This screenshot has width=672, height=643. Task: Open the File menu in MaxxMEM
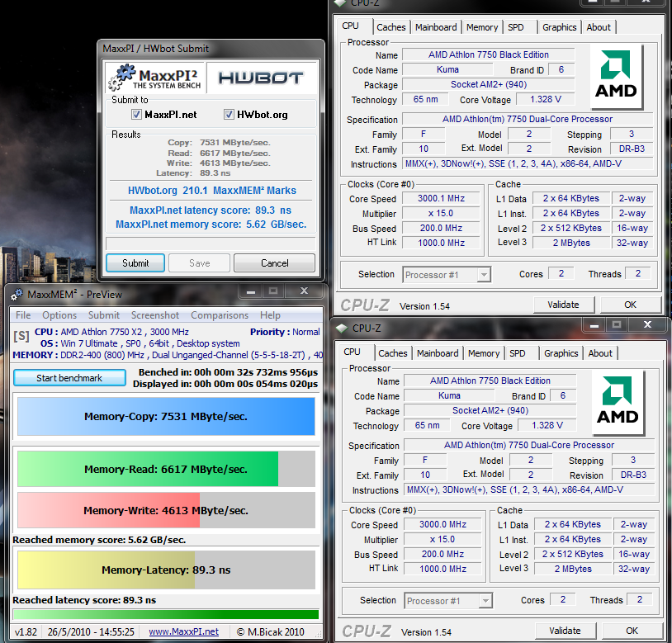[x=23, y=315]
